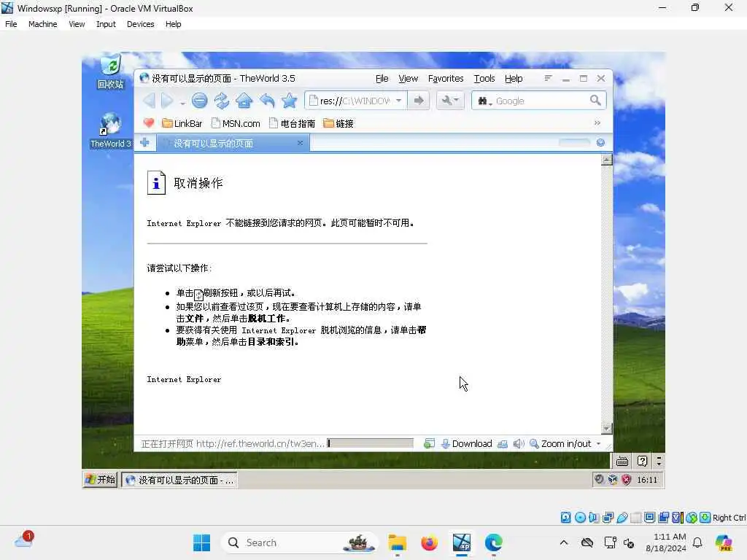Click the page loading progress bar

coord(370,443)
